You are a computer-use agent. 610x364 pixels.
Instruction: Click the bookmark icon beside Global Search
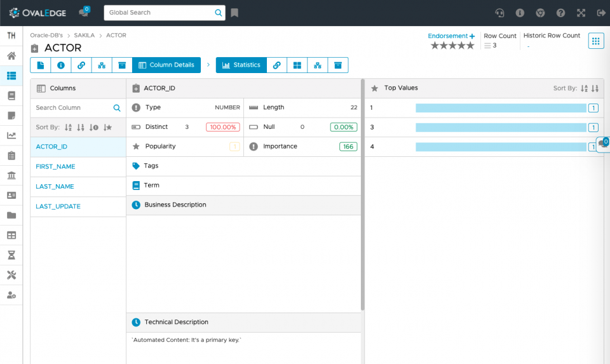(x=234, y=13)
